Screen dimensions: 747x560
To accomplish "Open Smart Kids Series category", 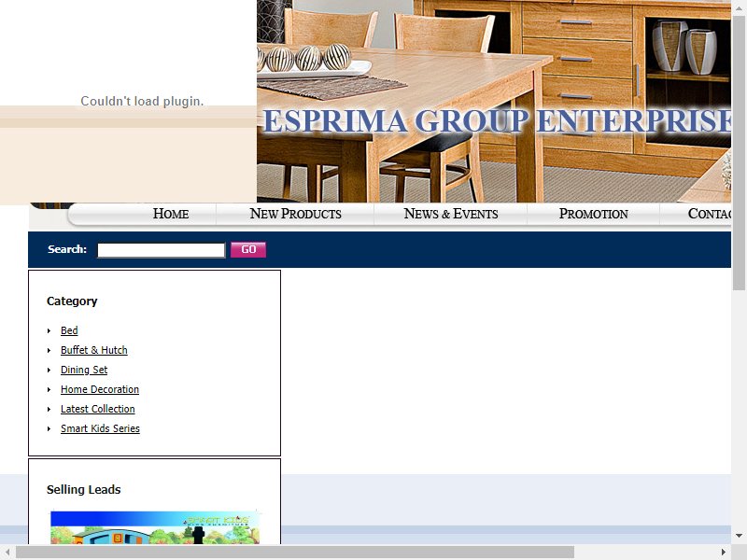I will (x=100, y=428).
